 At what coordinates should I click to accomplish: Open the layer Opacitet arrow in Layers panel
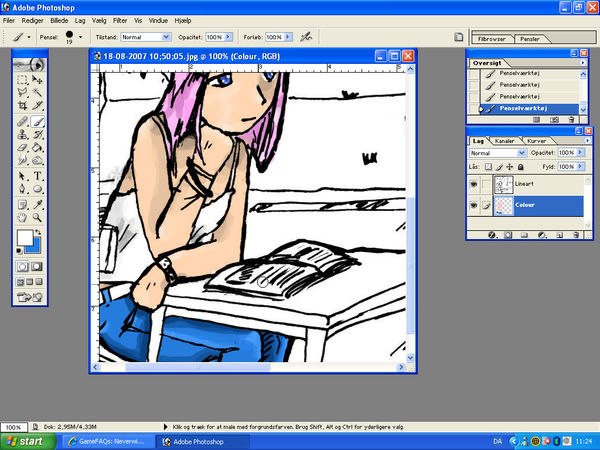coord(580,152)
